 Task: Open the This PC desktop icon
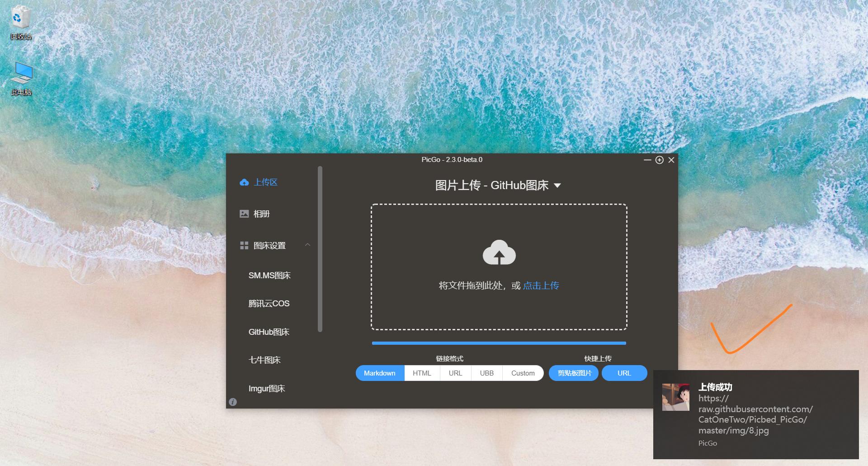pyautogui.click(x=21, y=79)
